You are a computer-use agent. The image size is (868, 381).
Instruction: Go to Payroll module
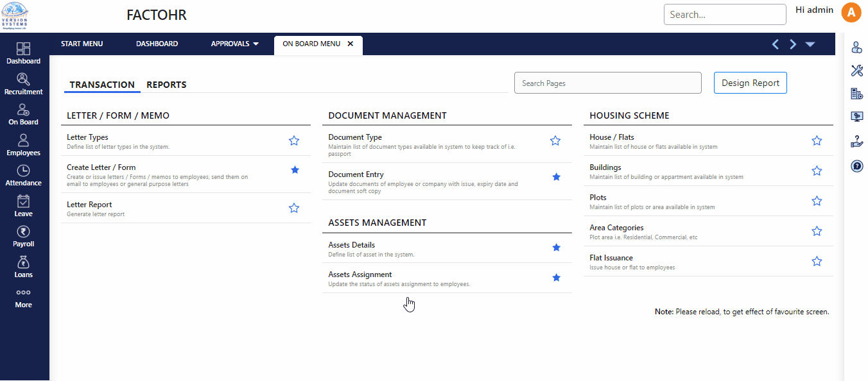tap(23, 236)
